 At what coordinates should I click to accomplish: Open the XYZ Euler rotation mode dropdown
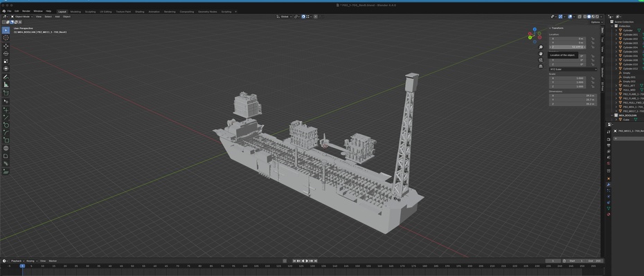[x=573, y=69]
